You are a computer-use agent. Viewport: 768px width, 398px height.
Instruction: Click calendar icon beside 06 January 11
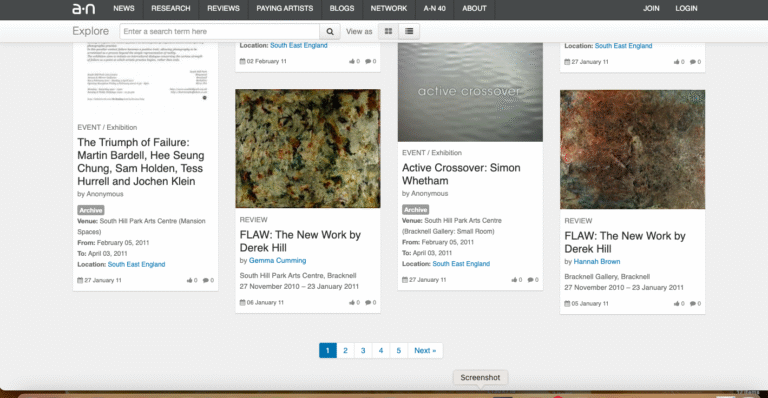[242, 303]
